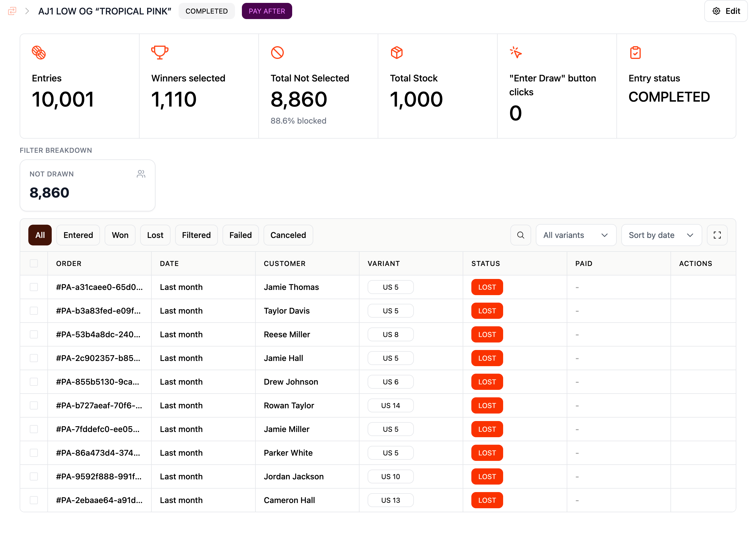
Task: Click the Winners selected trophy icon
Action: tap(160, 52)
